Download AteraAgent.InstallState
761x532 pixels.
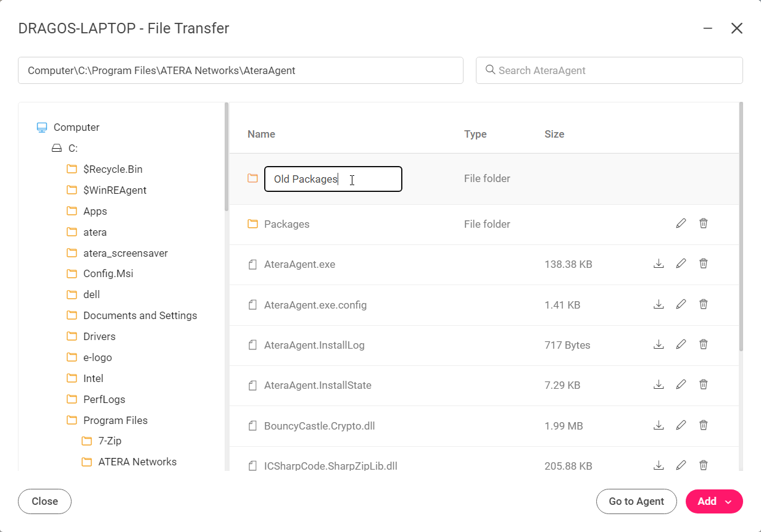(x=659, y=384)
